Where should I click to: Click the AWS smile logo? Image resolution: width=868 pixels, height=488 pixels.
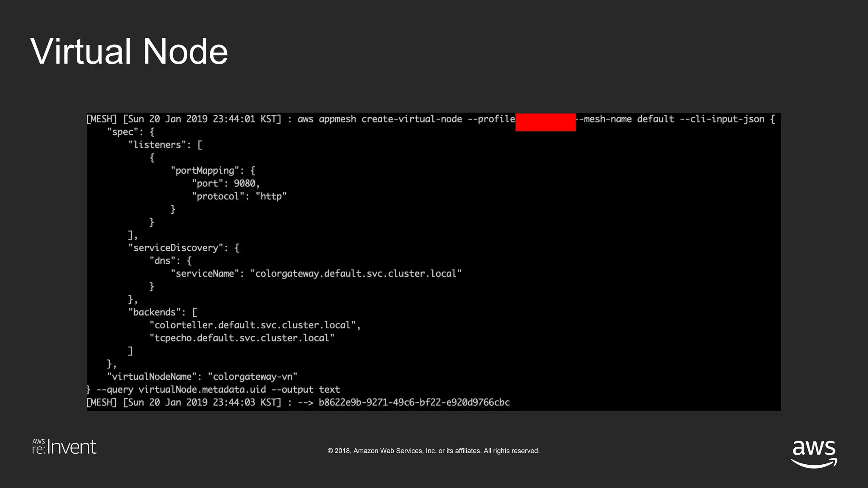(x=814, y=453)
